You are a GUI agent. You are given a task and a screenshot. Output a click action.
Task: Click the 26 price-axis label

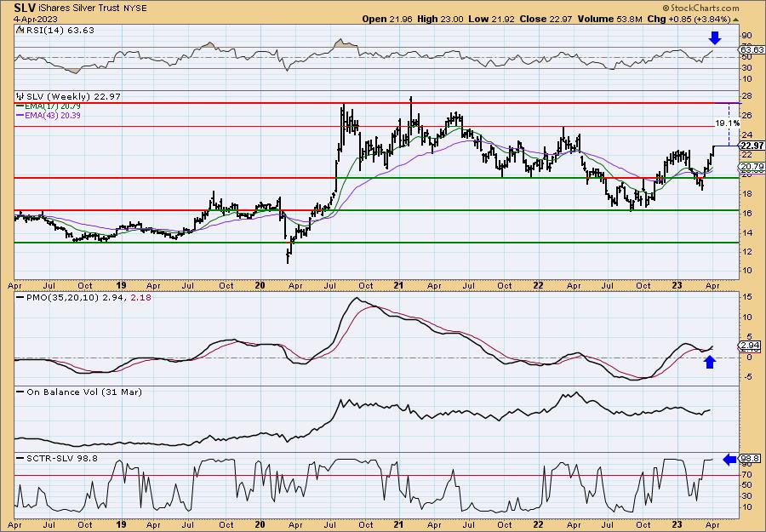[x=747, y=116]
